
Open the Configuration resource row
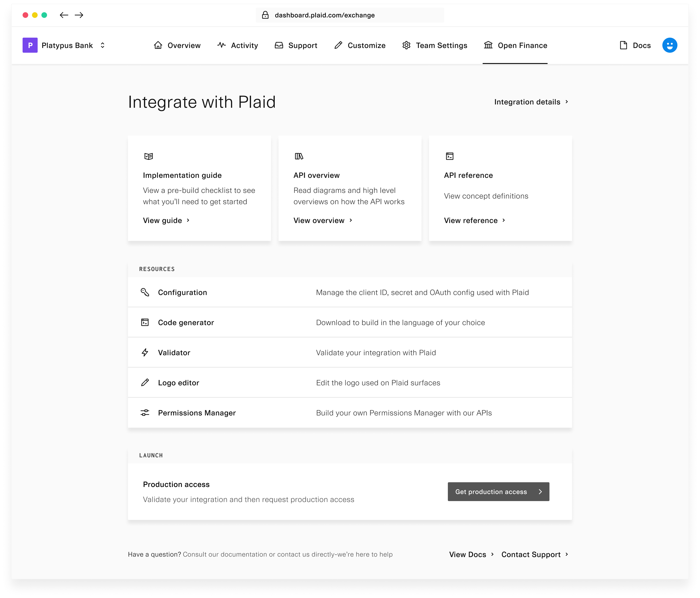(x=350, y=292)
